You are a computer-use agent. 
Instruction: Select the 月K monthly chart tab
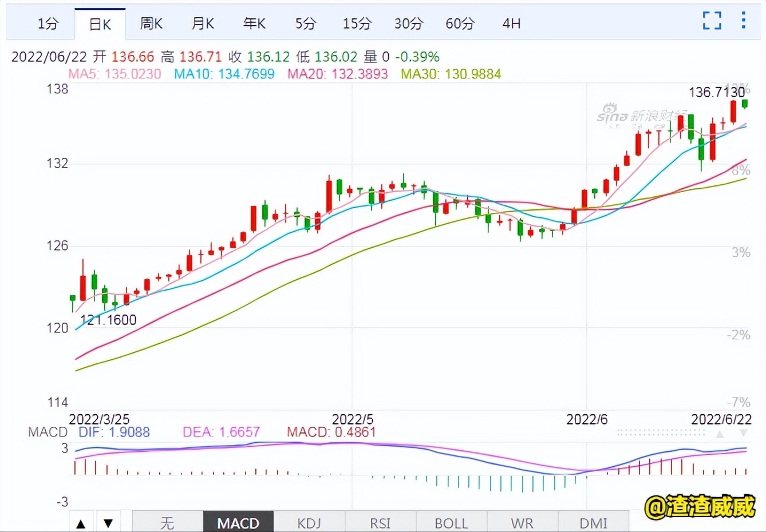point(203,23)
